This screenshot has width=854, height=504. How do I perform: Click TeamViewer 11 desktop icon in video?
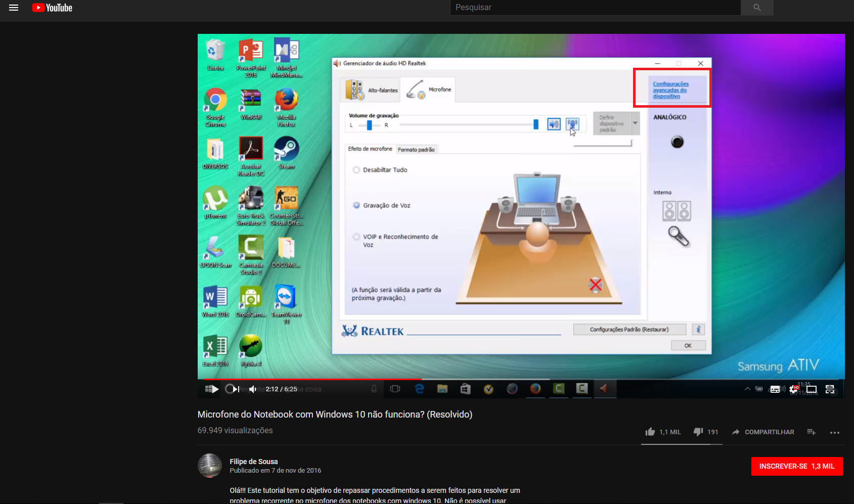pos(286,303)
